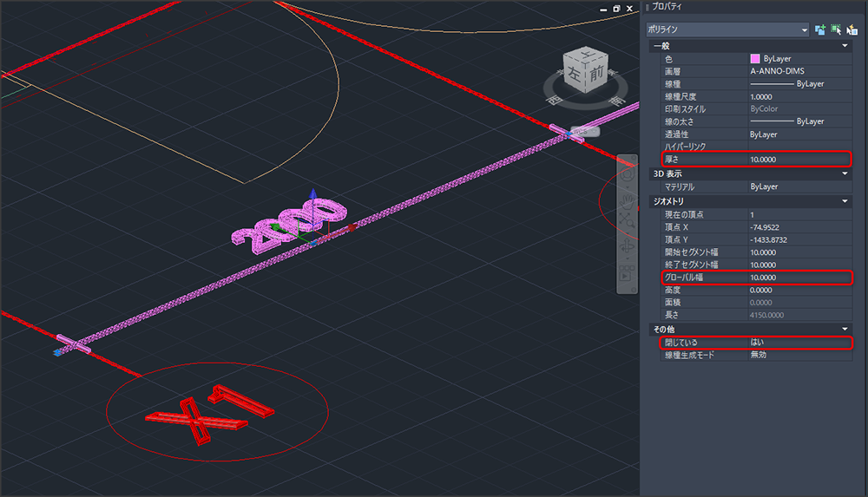Image resolution: width=868 pixels, height=497 pixels.
Task: Click the empty ハイパーリンク field
Action: pyautogui.click(x=799, y=147)
